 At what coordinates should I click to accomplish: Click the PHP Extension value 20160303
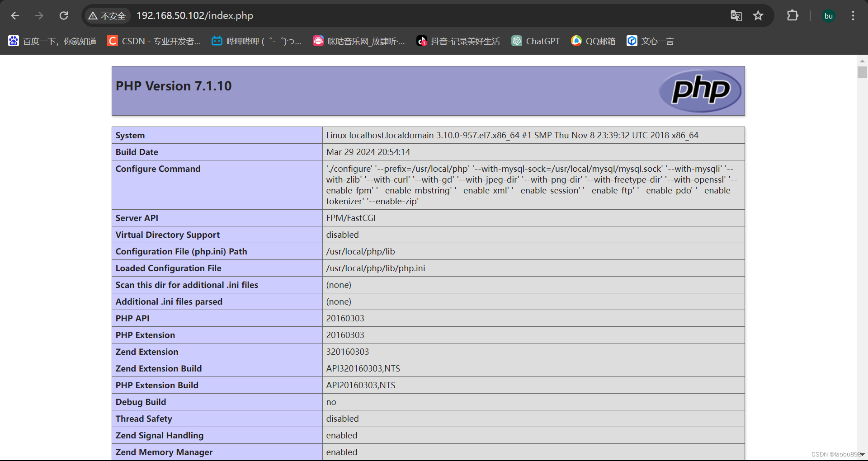coord(345,335)
